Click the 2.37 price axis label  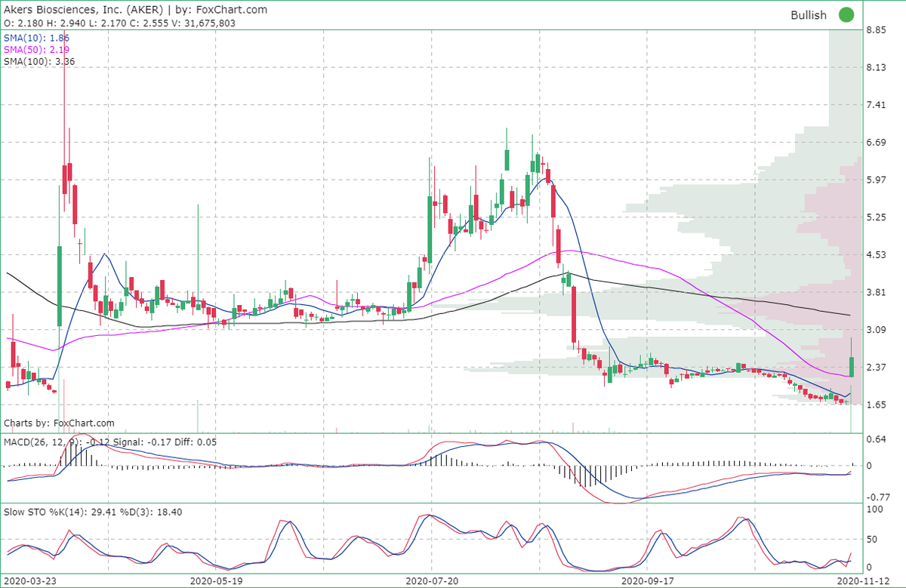[876, 368]
